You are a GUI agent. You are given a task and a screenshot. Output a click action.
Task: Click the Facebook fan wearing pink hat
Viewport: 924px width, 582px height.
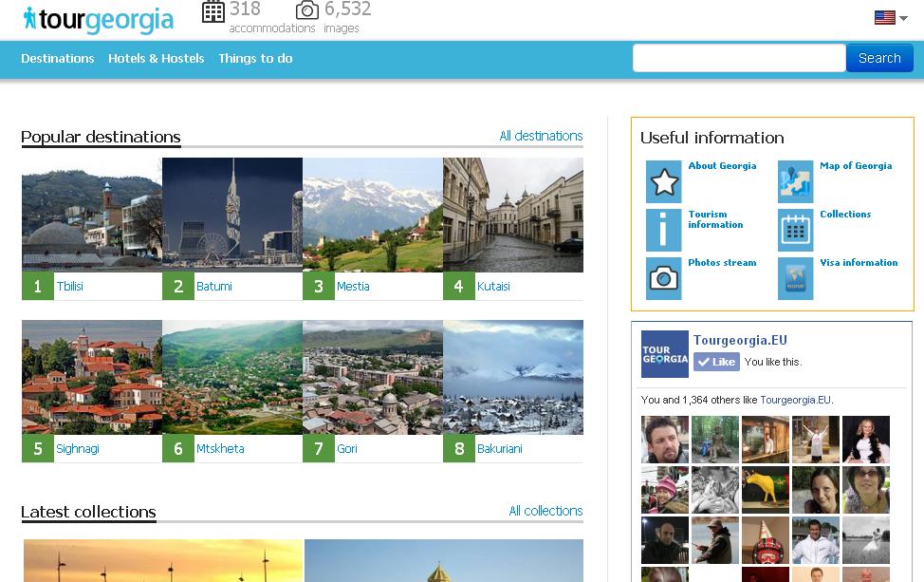pyautogui.click(x=665, y=490)
